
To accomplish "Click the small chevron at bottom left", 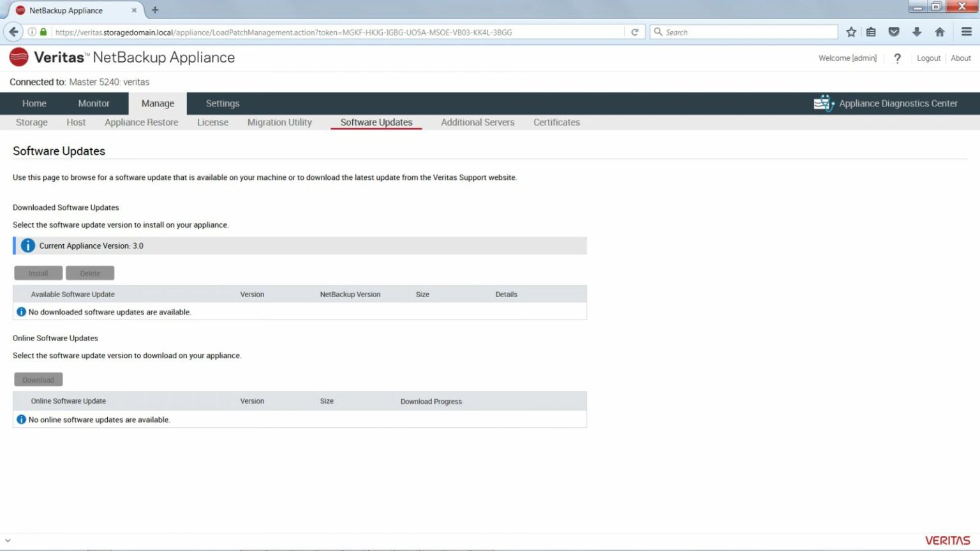I will (8, 541).
